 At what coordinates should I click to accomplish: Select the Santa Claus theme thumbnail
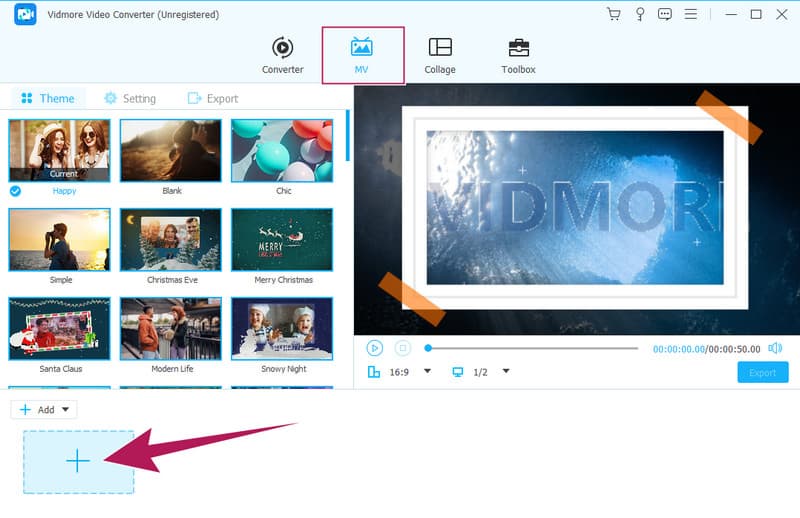[59, 329]
